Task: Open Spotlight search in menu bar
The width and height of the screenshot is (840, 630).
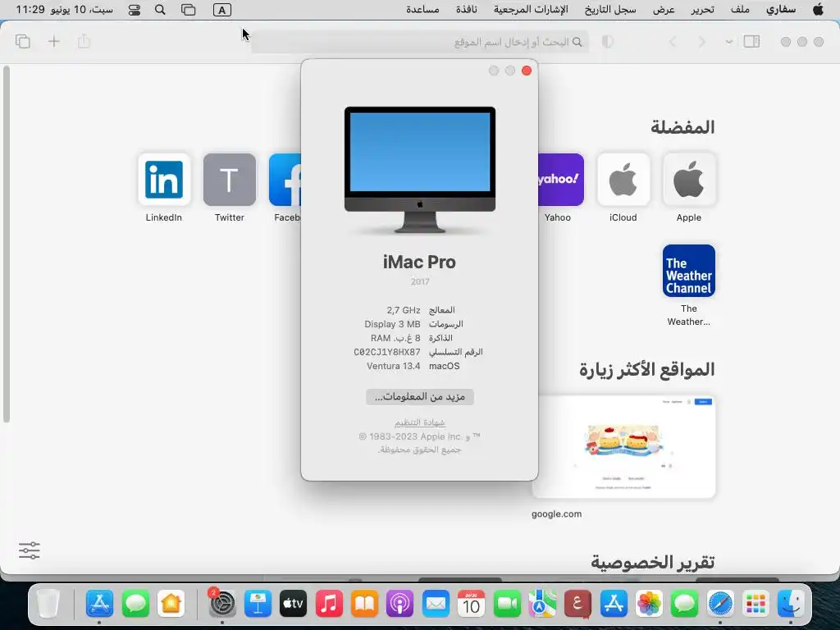Action: pyautogui.click(x=160, y=10)
